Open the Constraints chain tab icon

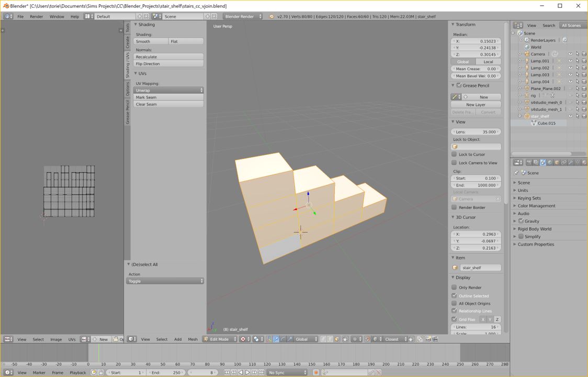click(x=563, y=162)
